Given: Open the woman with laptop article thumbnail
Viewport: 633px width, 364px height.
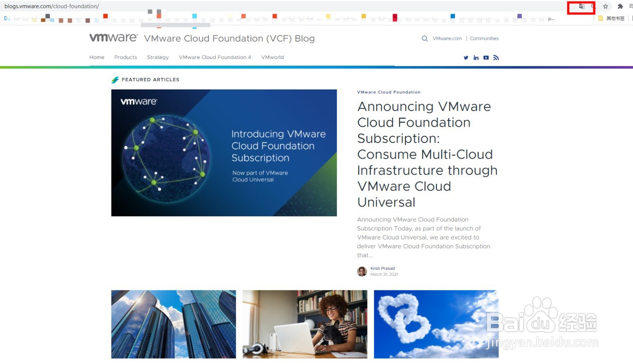Looking at the screenshot, I should point(305,324).
